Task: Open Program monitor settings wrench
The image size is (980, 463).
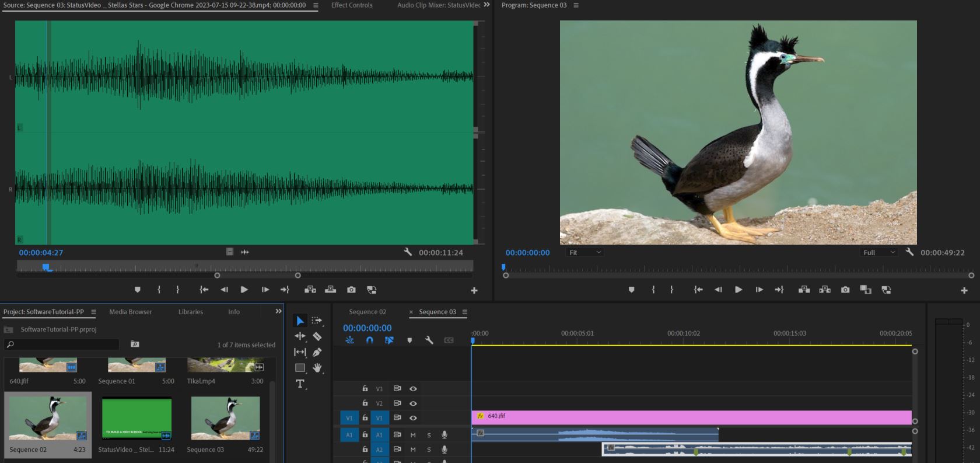Action: [x=909, y=252]
